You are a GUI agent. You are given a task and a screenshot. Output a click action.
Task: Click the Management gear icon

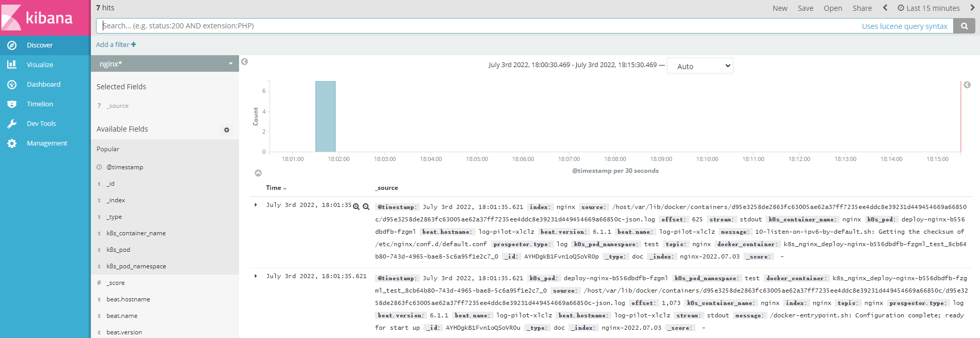[12, 143]
